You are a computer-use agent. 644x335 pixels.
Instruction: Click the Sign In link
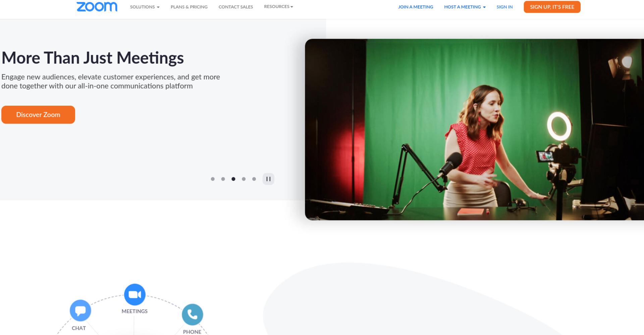504,7
